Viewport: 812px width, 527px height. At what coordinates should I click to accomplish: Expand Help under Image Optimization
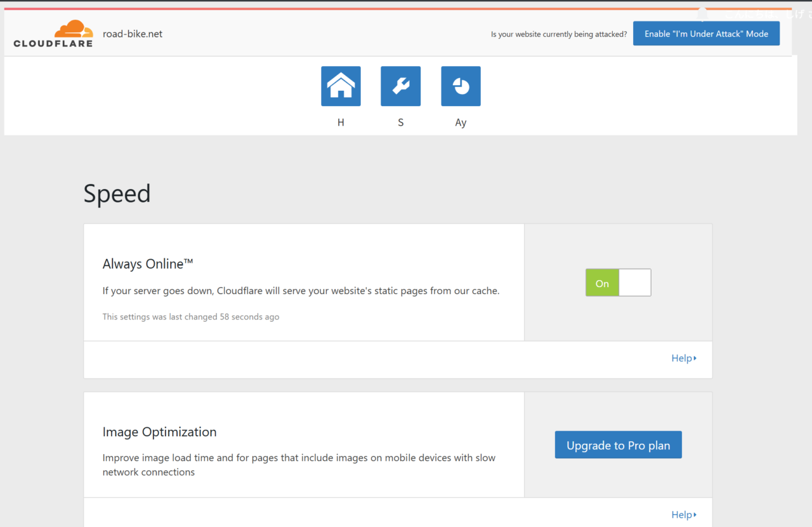coord(683,515)
